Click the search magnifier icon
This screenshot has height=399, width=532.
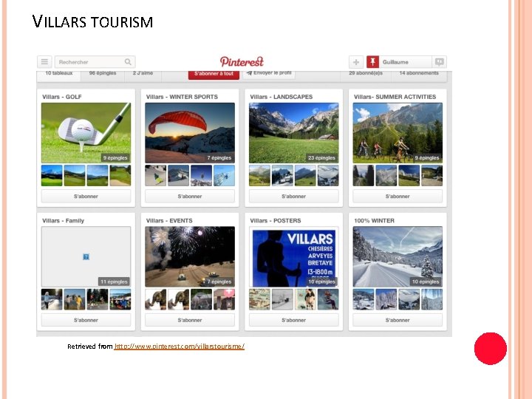tap(128, 62)
